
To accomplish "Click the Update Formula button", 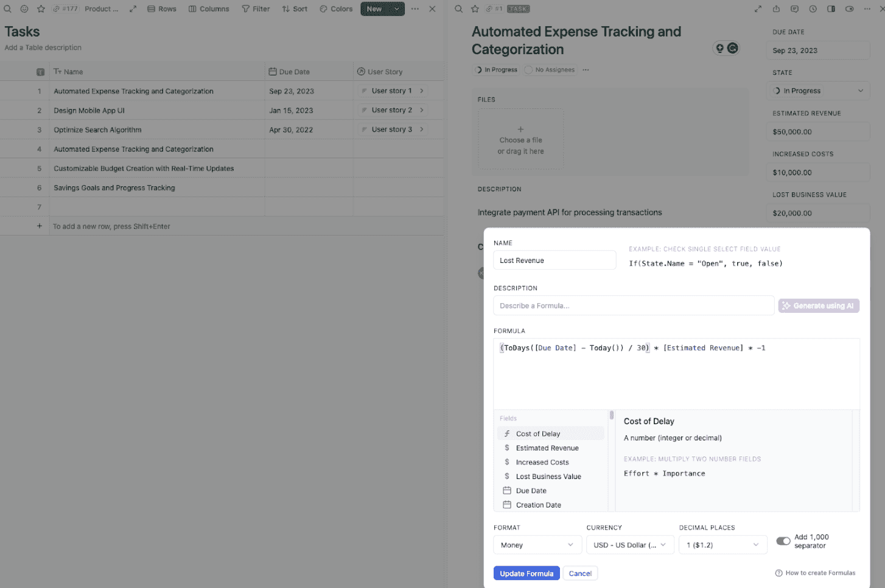I will pyautogui.click(x=526, y=573).
